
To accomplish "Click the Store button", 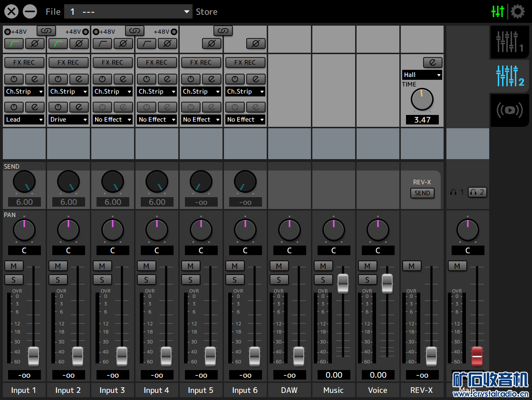I will [206, 12].
